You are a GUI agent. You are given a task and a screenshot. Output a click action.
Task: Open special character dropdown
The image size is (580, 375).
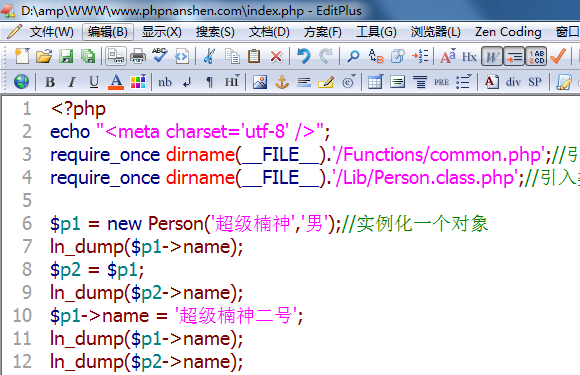coord(348,82)
